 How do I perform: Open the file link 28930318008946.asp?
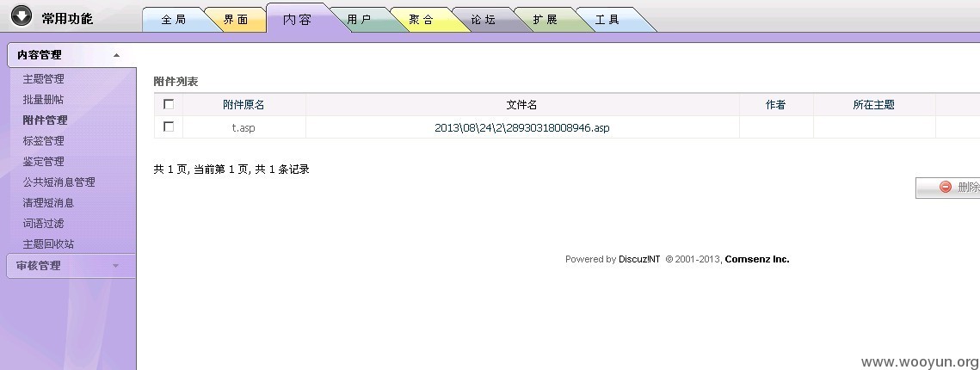[522, 127]
